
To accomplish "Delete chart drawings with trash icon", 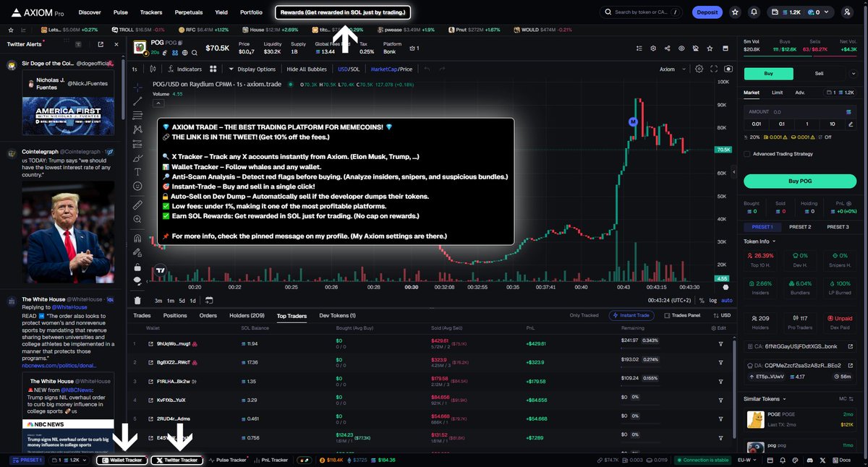I will coord(137,301).
